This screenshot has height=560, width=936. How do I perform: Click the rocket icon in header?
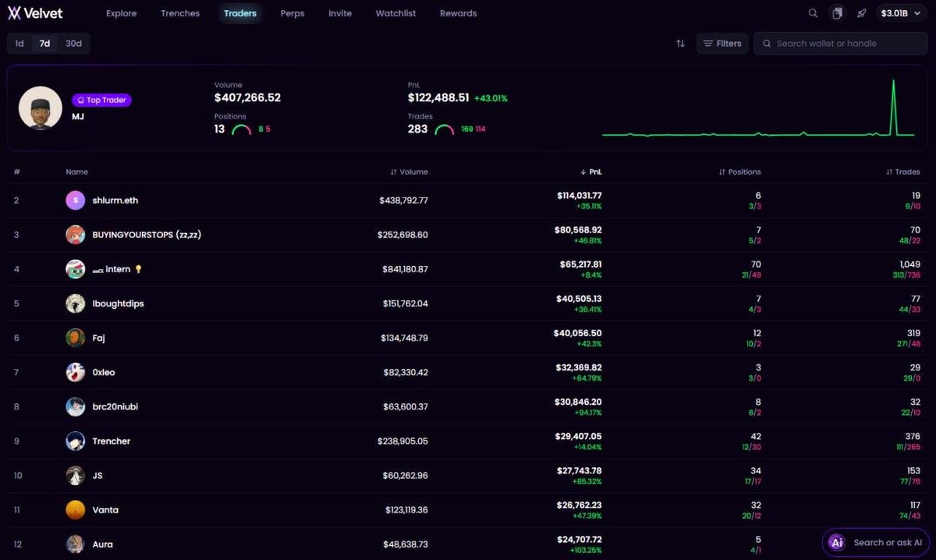[861, 13]
